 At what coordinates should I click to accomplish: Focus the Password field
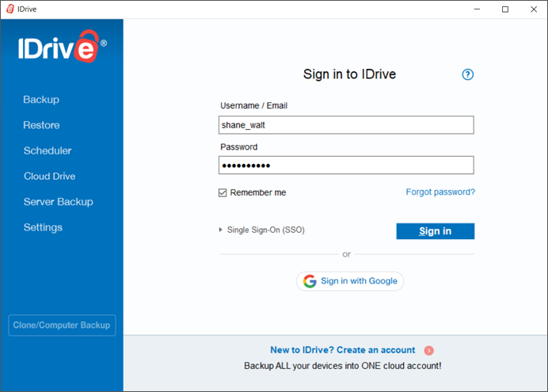click(346, 166)
